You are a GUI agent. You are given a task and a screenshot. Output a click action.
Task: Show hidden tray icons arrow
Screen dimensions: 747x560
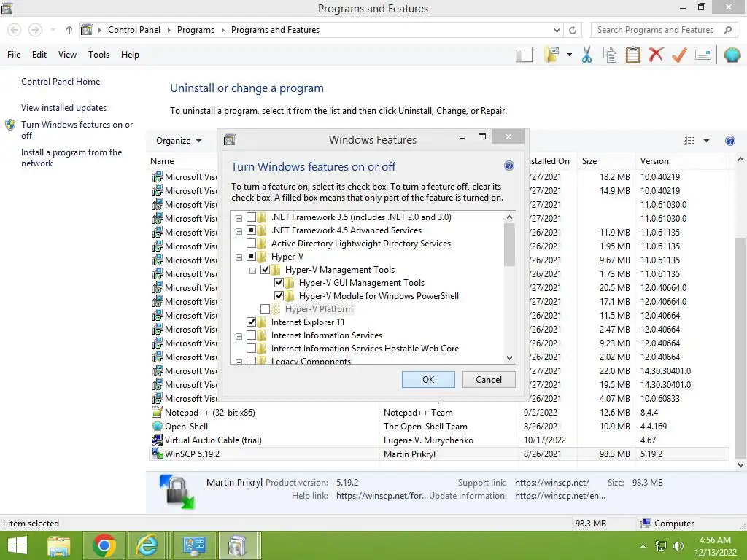[x=643, y=546]
